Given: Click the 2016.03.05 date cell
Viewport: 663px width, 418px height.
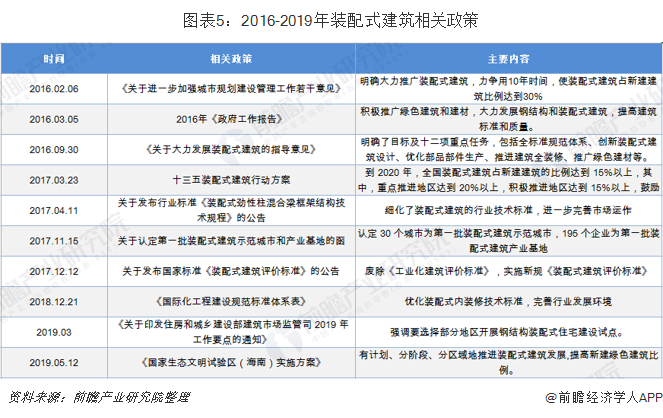Looking at the screenshot, I should 53,119.
